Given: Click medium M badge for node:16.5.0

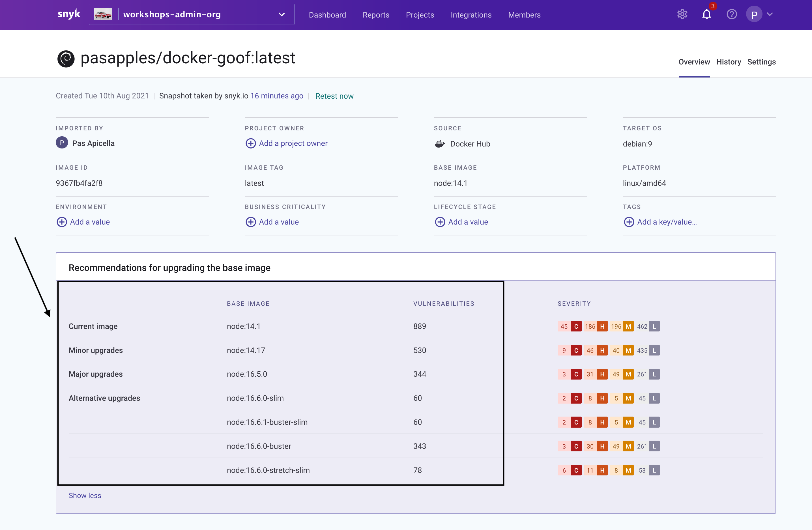Looking at the screenshot, I should click(x=628, y=374).
